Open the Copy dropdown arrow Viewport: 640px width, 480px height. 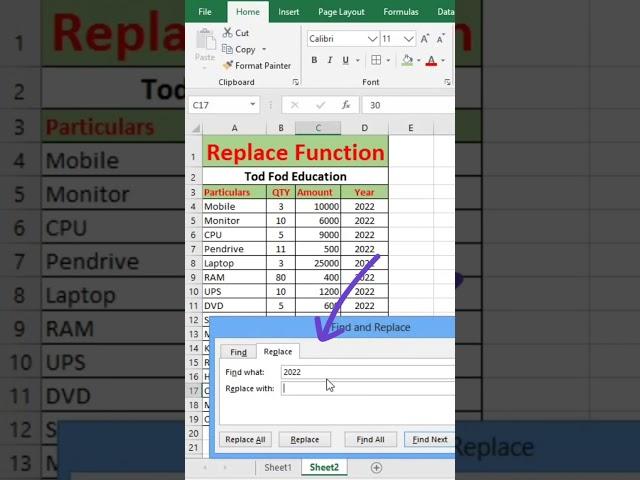click(264, 49)
